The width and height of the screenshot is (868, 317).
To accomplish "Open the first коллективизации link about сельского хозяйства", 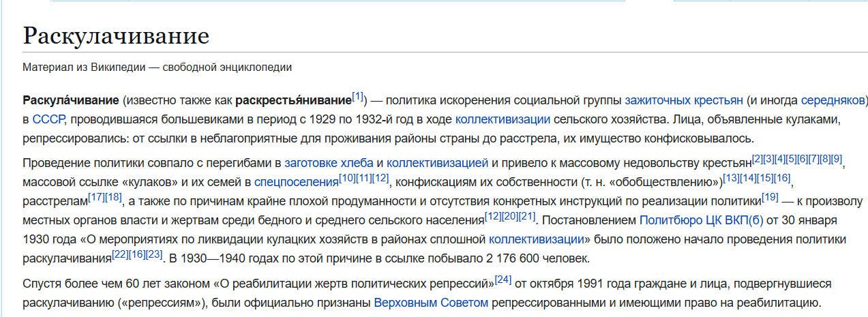I will click(503, 119).
